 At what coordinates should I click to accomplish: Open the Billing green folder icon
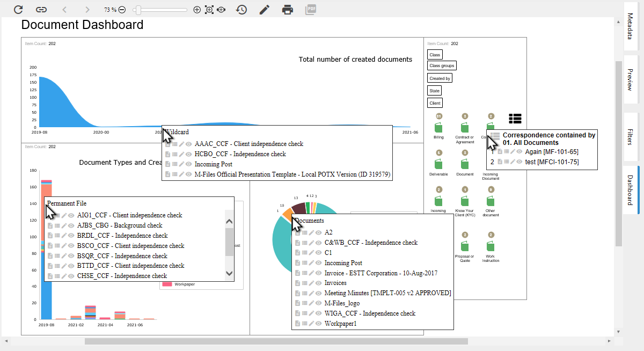point(439,128)
